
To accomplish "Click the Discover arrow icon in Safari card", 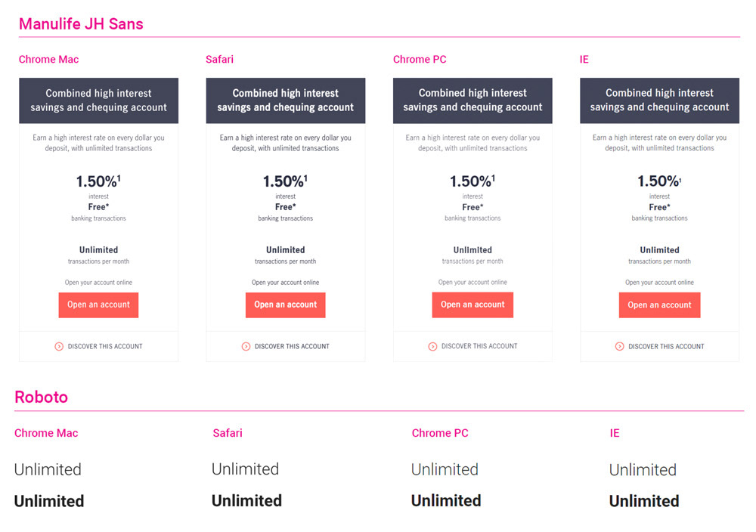I will (246, 346).
